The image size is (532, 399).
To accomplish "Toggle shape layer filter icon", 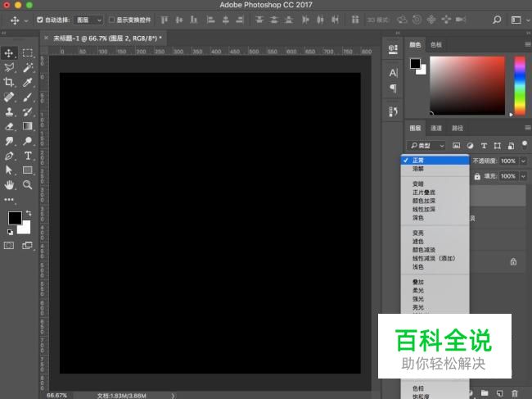I will pos(498,146).
